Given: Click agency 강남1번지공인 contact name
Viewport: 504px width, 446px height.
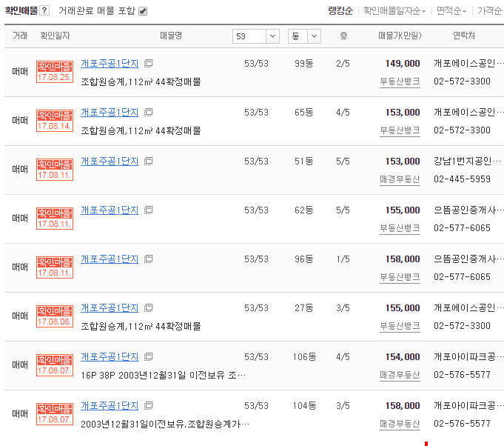Looking at the screenshot, I should click(x=468, y=161).
